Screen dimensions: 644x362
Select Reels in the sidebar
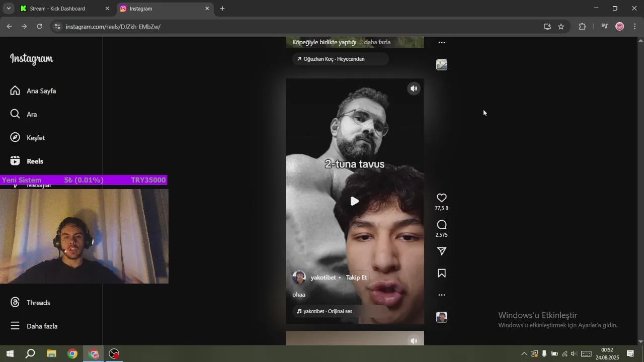27,161
